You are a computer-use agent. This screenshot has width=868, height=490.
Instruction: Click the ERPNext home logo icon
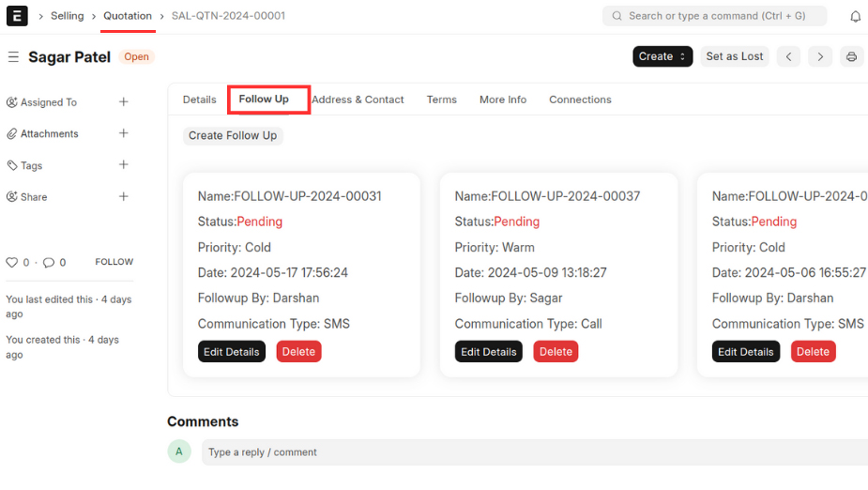pyautogui.click(x=17, y=16)
